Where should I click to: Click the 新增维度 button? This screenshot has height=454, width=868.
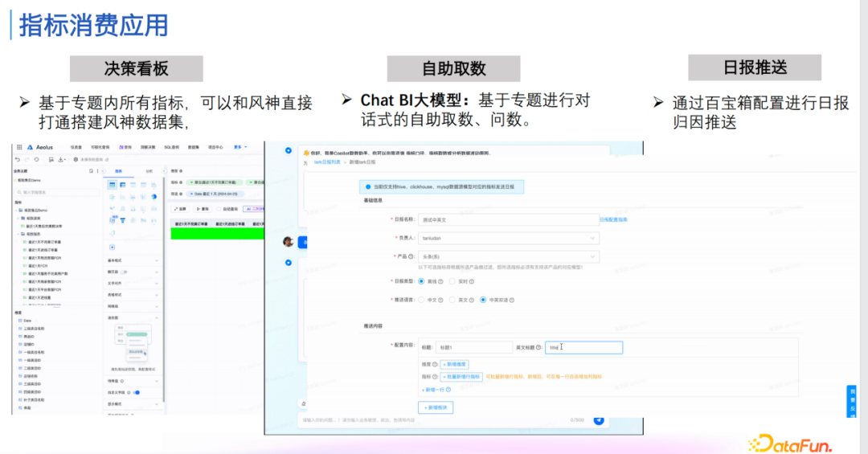coord(454,364)
